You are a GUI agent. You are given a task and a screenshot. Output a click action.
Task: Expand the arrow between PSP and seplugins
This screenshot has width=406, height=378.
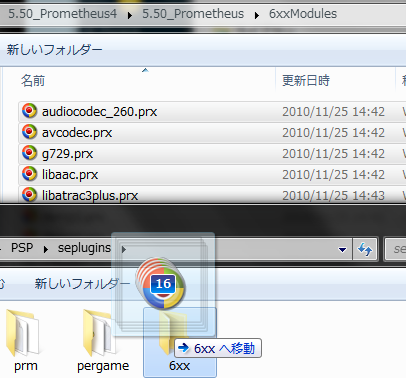(x=46, y=249)
